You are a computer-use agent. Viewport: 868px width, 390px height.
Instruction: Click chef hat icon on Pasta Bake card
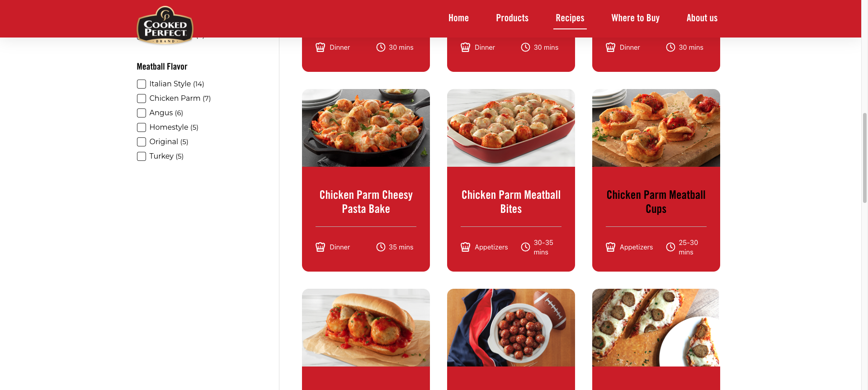(x=320, y=247)
